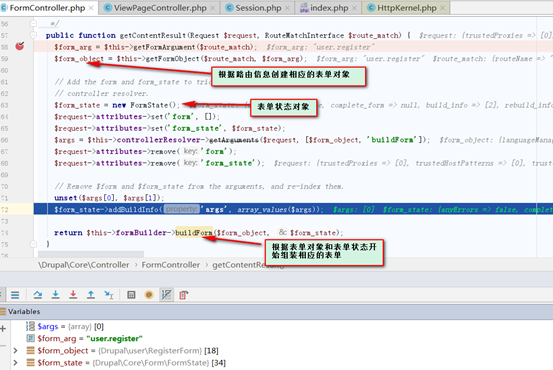Image resolution: width=553 pixels, height=370 pixels.
Task: Click the \Drupal\Core\Controller breadcrumb
Action: click(84, 265)
